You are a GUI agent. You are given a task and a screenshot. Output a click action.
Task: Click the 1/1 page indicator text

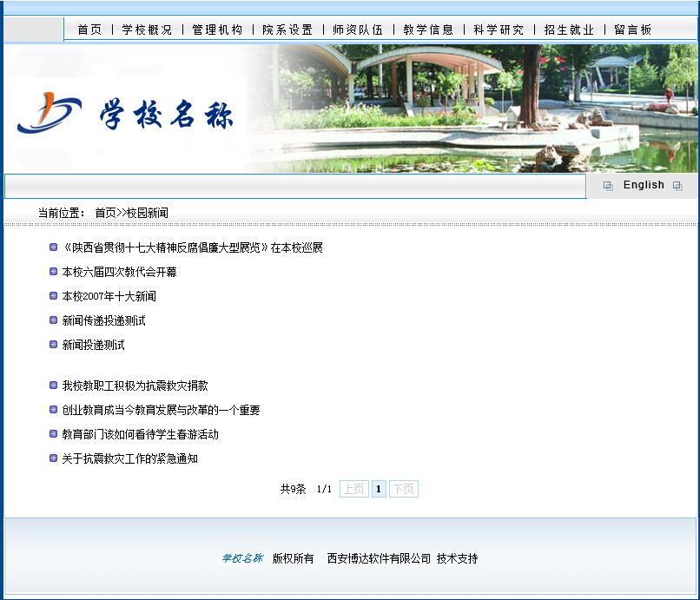324,489
